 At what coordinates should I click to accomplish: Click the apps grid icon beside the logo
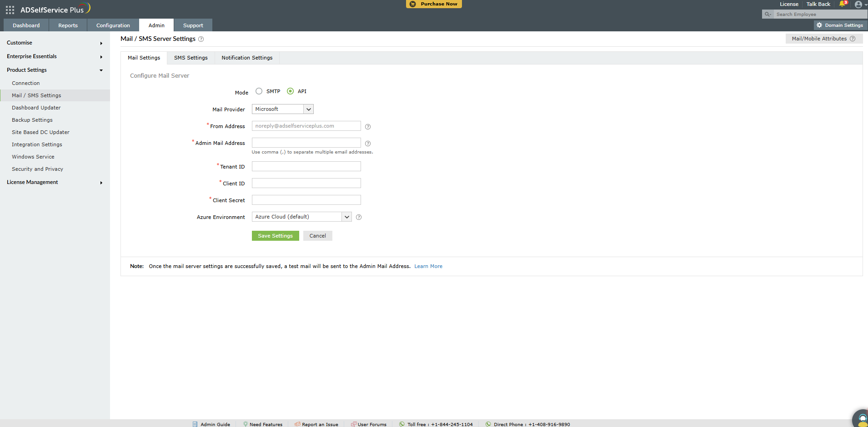click(9, 9)
